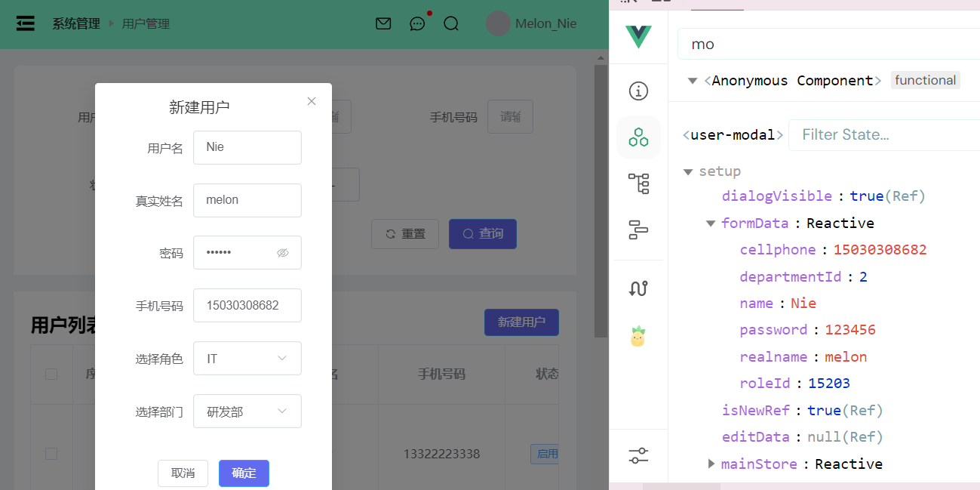Collapse the setup state section
This screenshot has height=490, width=980.
tap(688, 172)
